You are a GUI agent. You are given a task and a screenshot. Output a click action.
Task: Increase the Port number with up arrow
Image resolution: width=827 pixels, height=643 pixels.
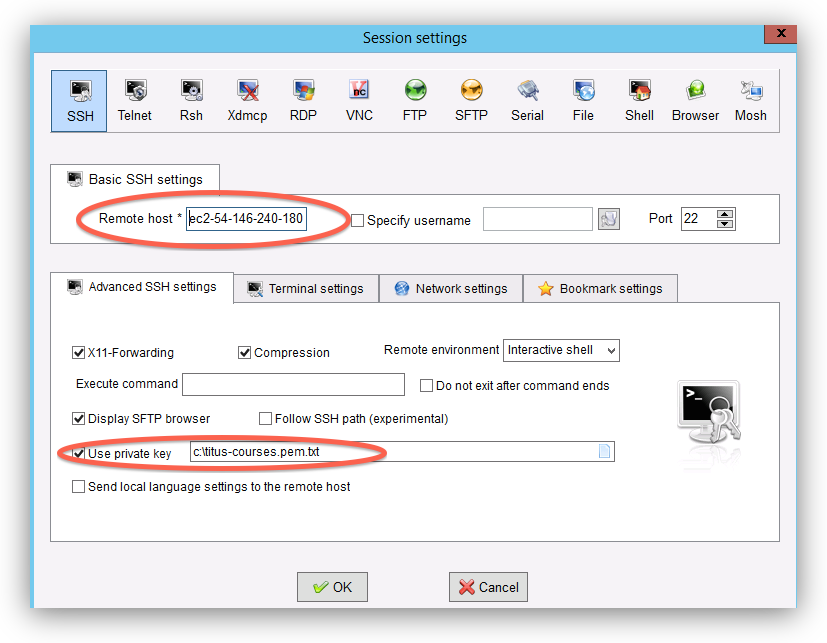pyautogui.click(x=726, y=214)
